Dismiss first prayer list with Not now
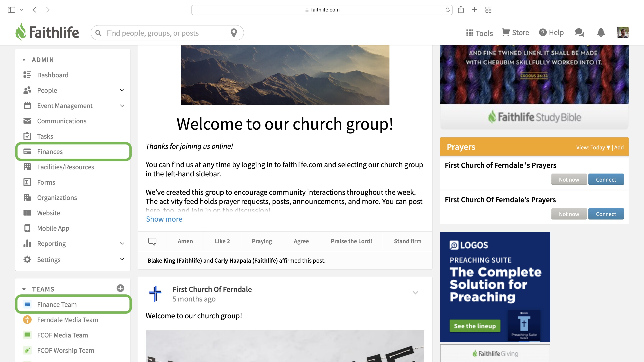The image size is (644, 362). 569,179
